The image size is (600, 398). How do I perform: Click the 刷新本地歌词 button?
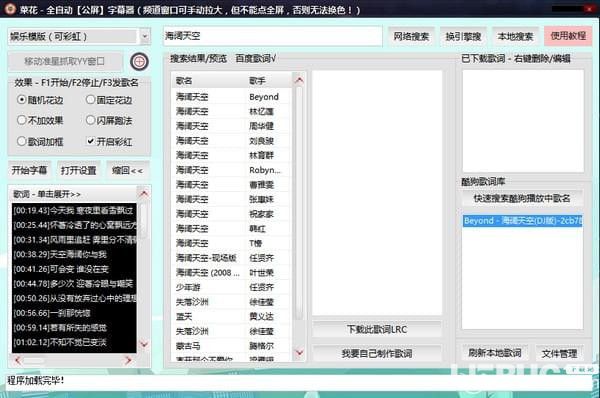click(495, 353)
